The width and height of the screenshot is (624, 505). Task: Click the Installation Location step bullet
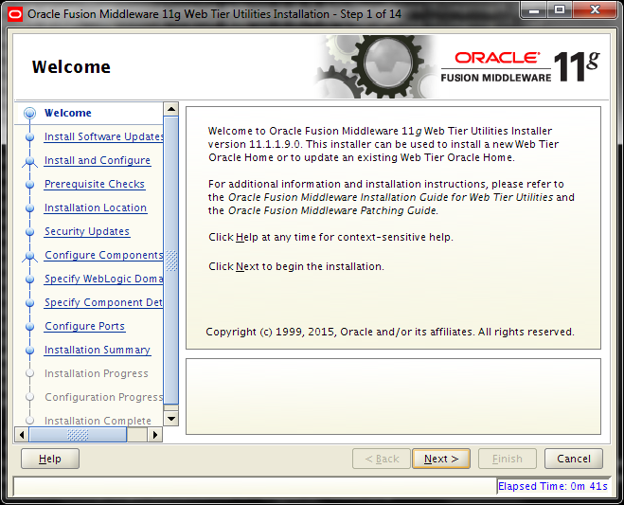click(x=30, y=208)
